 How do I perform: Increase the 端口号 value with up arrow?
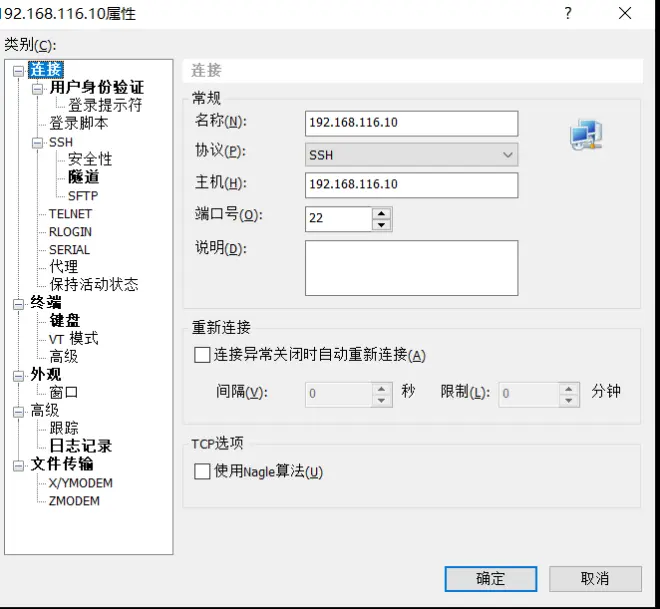381,213
